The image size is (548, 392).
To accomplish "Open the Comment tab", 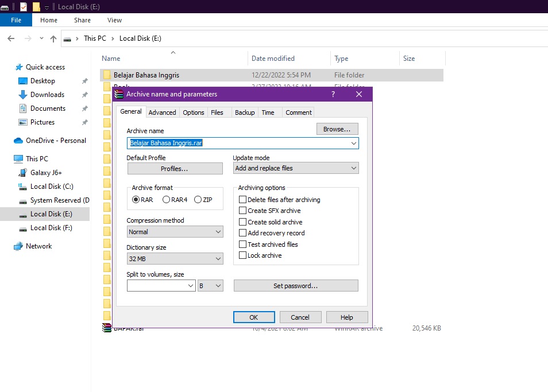I will point(298,112).
